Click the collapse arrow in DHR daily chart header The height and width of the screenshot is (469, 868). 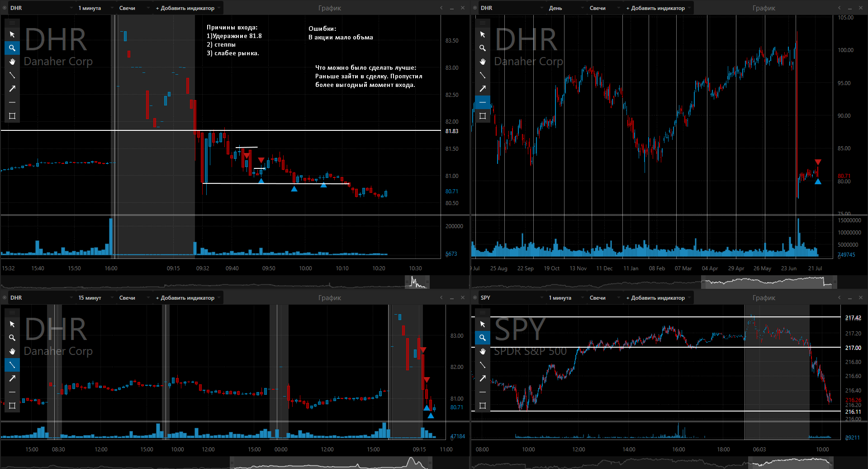click(840, 8)
